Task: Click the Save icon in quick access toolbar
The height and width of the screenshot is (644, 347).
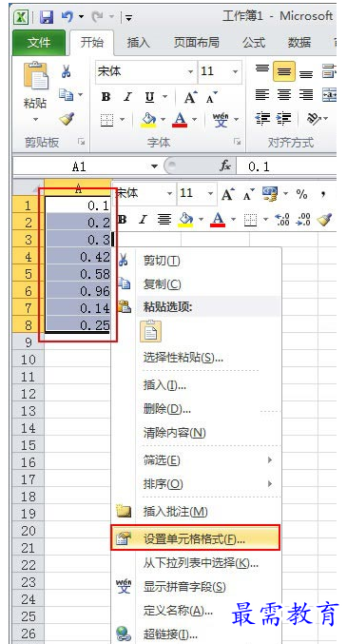Action: (x=47, y=17)
